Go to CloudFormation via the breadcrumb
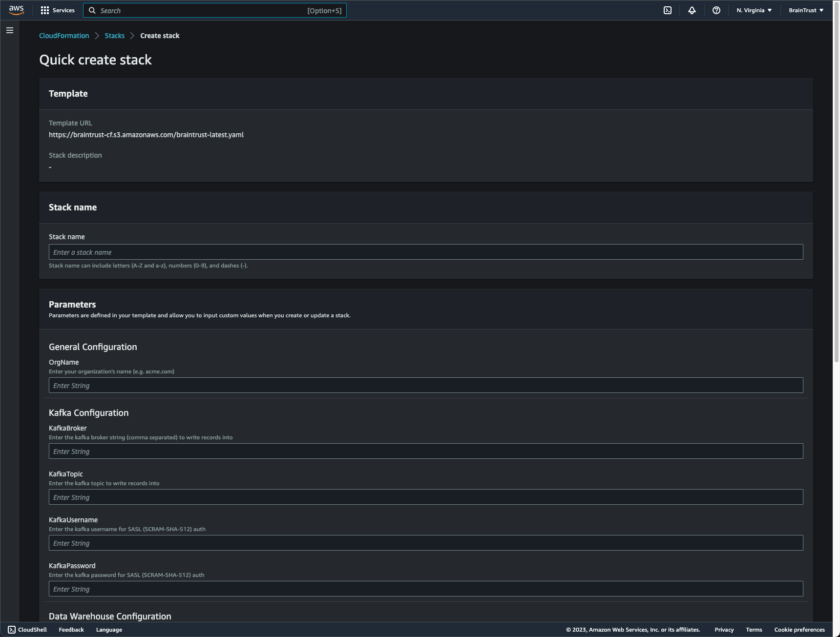This screenshot has width=840, height=637. coord(64,36)
